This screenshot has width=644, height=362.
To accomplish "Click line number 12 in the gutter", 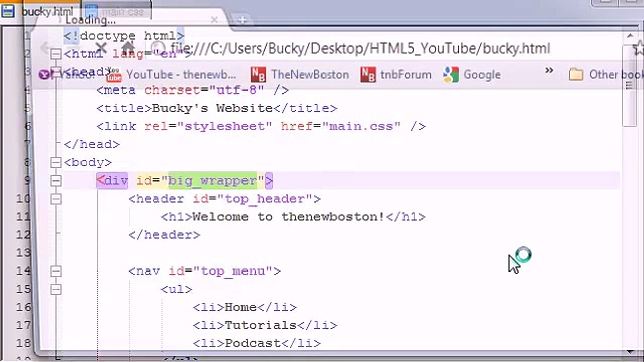I will [x=24, y=235].
